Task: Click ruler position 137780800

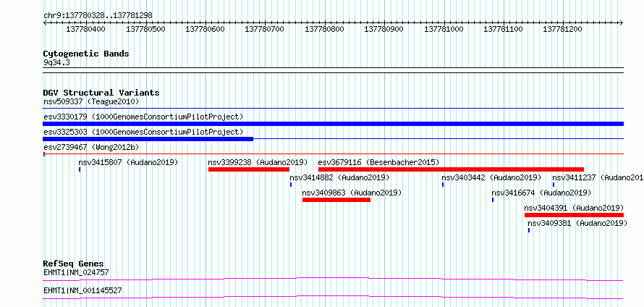Action: coord(324,29)
